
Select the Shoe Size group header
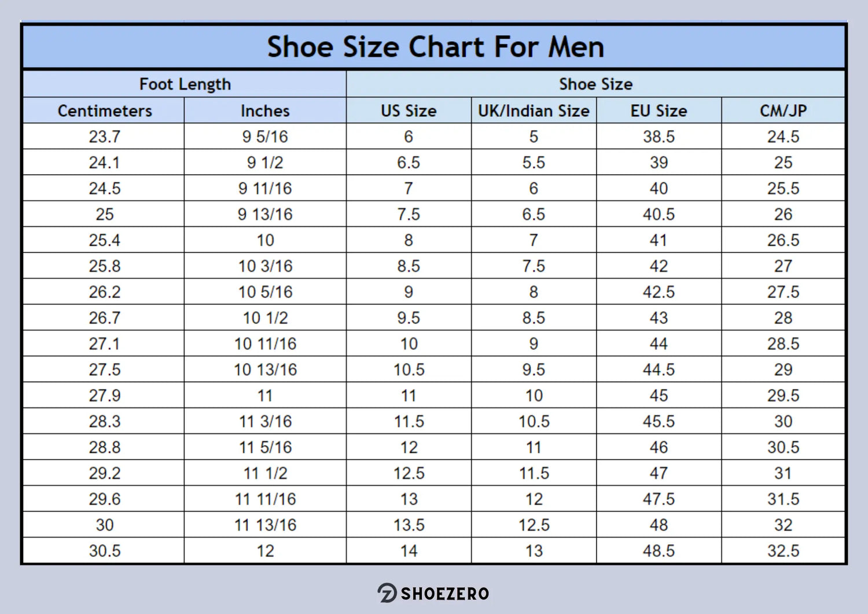(595, 84)
